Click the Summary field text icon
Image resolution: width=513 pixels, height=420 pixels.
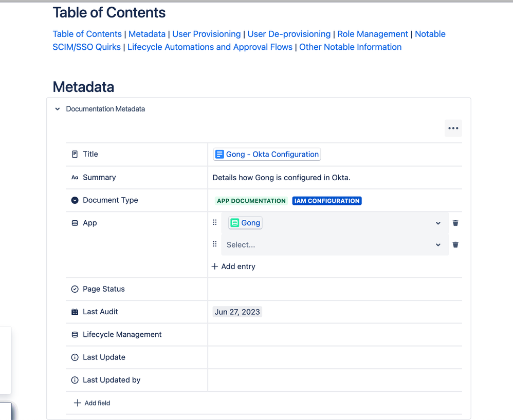[75, 178]
